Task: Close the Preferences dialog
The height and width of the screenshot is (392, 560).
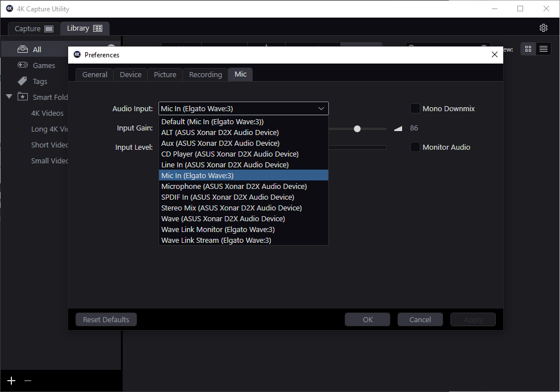Action: (494, 54)
